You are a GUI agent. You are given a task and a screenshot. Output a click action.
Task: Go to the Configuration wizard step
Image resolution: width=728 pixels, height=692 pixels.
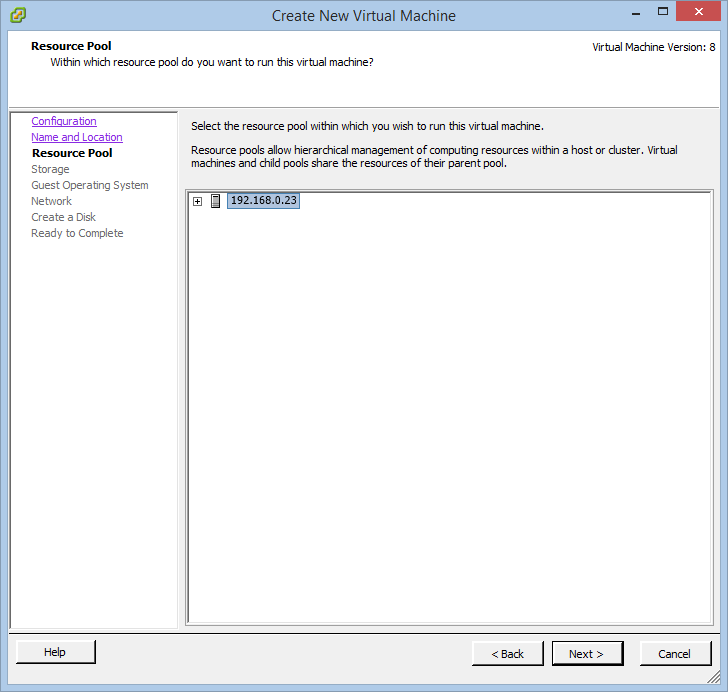pyautogui.click(x=64, y=121)
